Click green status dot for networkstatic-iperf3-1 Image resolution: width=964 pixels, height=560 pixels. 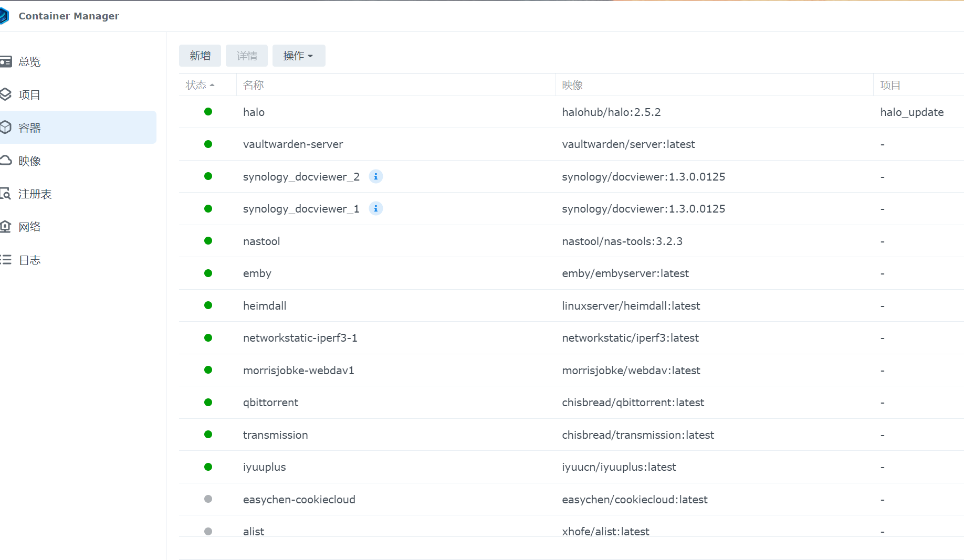click(x=208, y=337)
